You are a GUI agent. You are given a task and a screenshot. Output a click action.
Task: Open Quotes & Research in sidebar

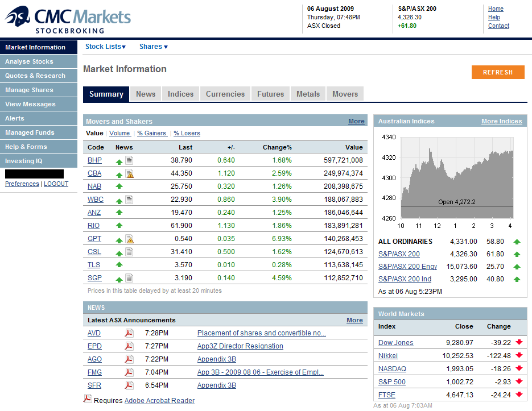pyautogui.click(x=39, y=76)
